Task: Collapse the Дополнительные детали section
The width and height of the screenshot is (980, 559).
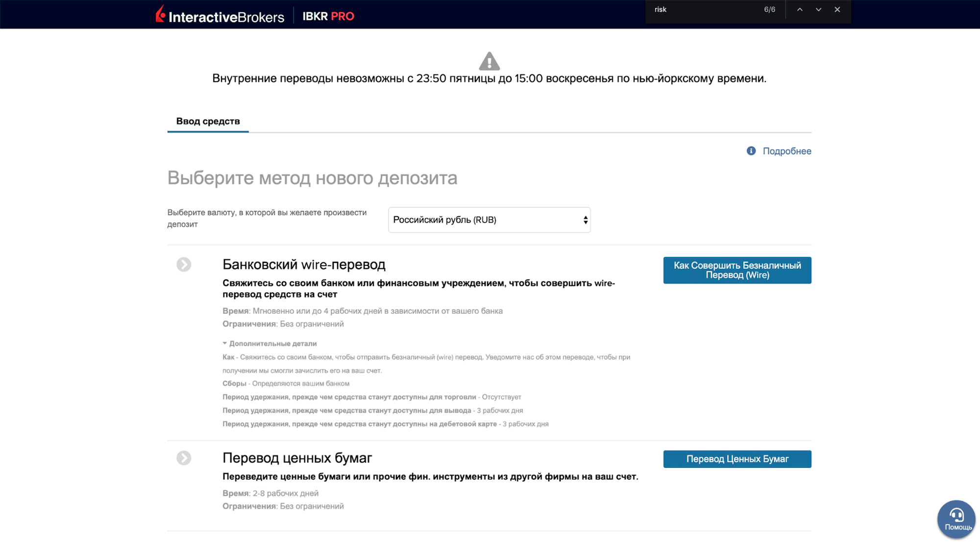Action: click(269, 344)
